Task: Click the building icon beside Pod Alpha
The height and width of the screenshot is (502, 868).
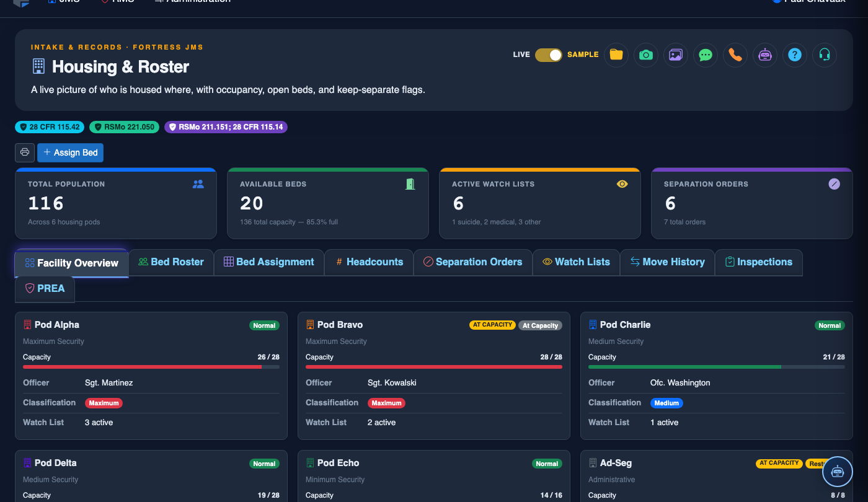Action: [x=27, y=325]
